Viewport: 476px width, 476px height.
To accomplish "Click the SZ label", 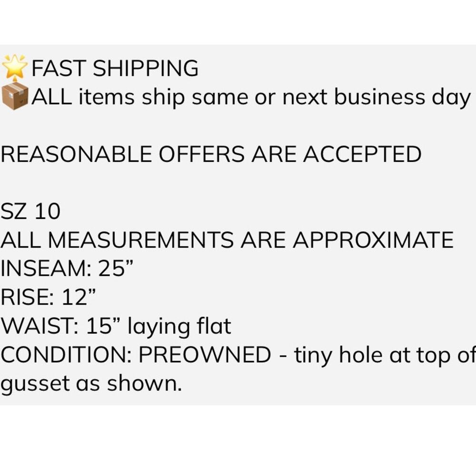I will click(x=14, y=211).
